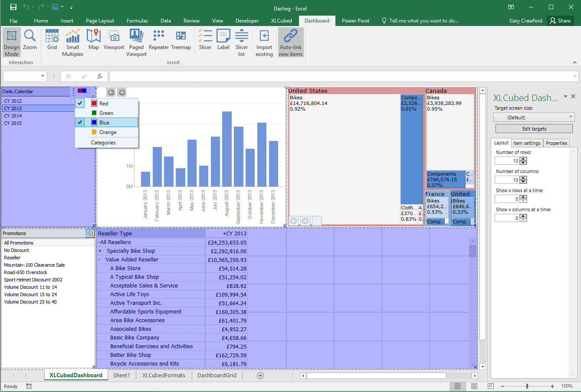This screenshot has width=581, height=392.
Task: Adjust the zoom slider in status bar
Action: (x=527, y=386)
